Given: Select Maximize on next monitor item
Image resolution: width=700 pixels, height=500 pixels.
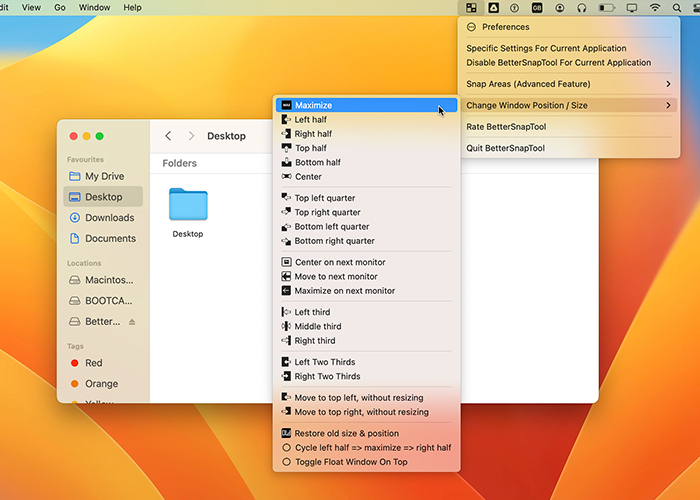Looking at the screenshot, I should click(x=366, y=291).
